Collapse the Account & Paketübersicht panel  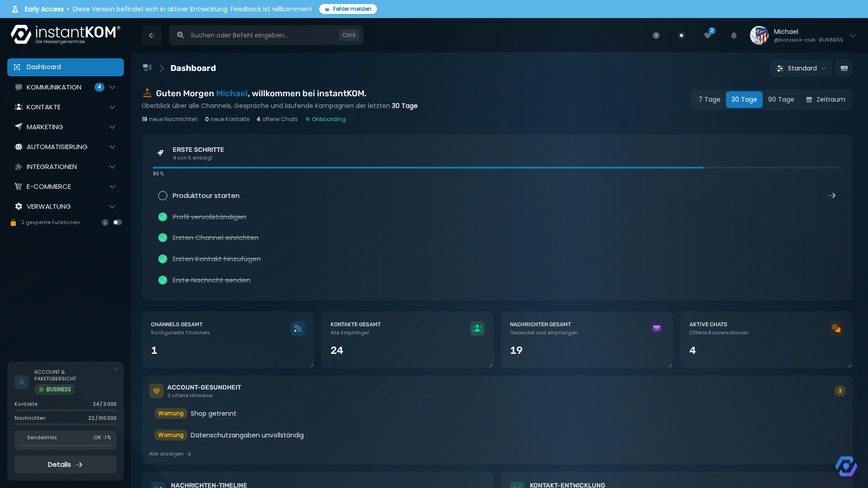coord(116,369)
